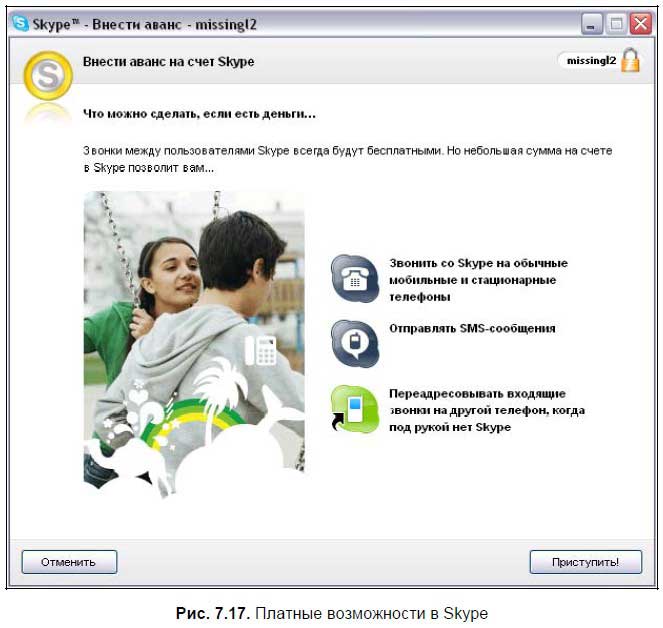
Task: Click the white keypad phone icon on photo
Action: (260, 349)
